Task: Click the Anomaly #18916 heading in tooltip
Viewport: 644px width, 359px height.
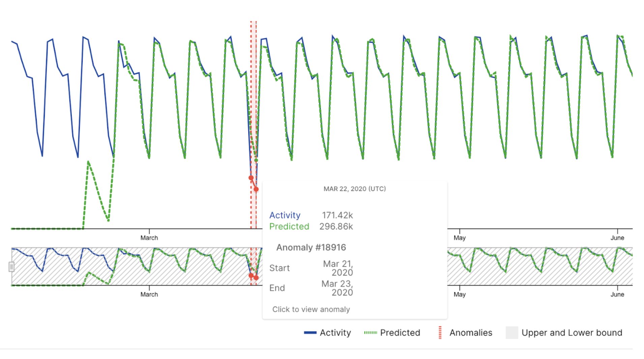Action: pos(311,248)
